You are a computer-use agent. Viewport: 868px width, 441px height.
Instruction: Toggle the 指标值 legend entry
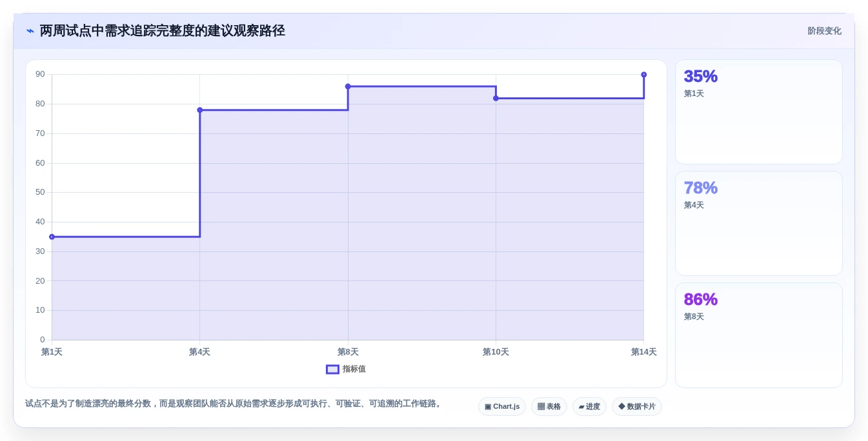click(346, 369)
